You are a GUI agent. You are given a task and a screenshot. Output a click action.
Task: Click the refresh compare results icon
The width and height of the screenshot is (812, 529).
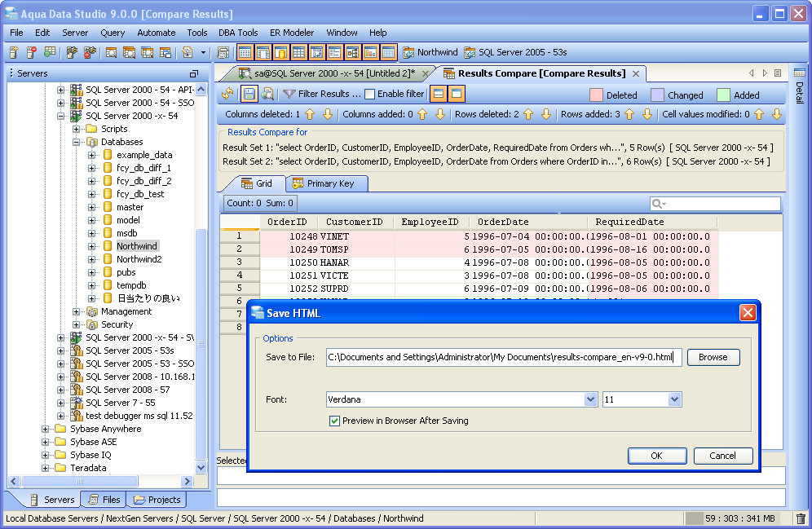click(227, 94)
